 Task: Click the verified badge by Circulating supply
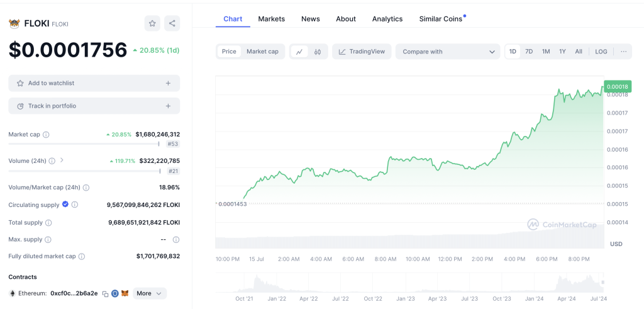(65, 205)
